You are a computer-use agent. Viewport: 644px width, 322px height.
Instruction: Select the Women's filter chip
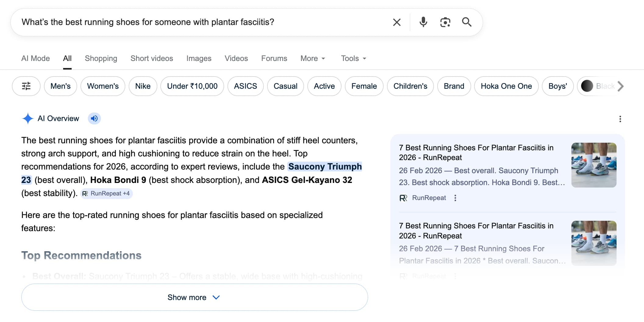pyautogui.click(x=102, y=86)
